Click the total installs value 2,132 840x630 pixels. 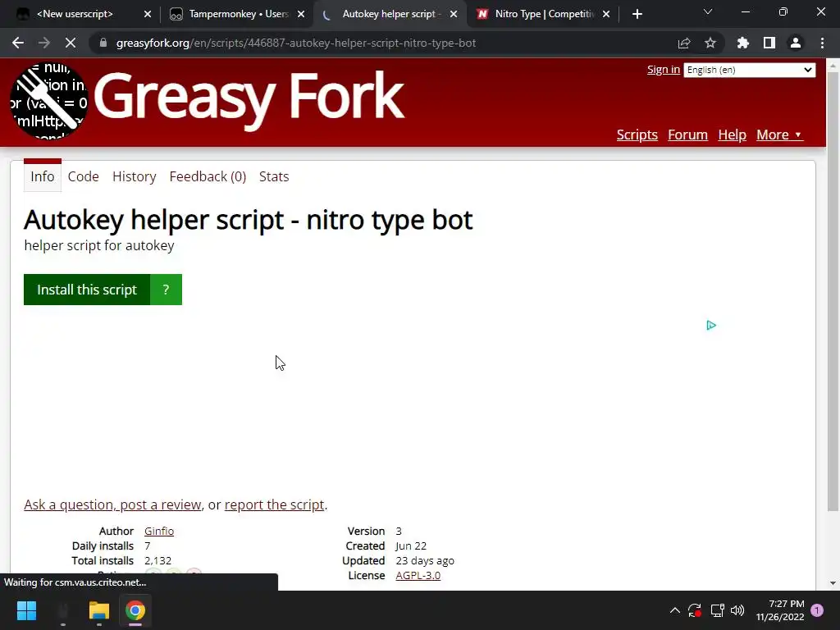pyautogui.click(x=157, y=560)
